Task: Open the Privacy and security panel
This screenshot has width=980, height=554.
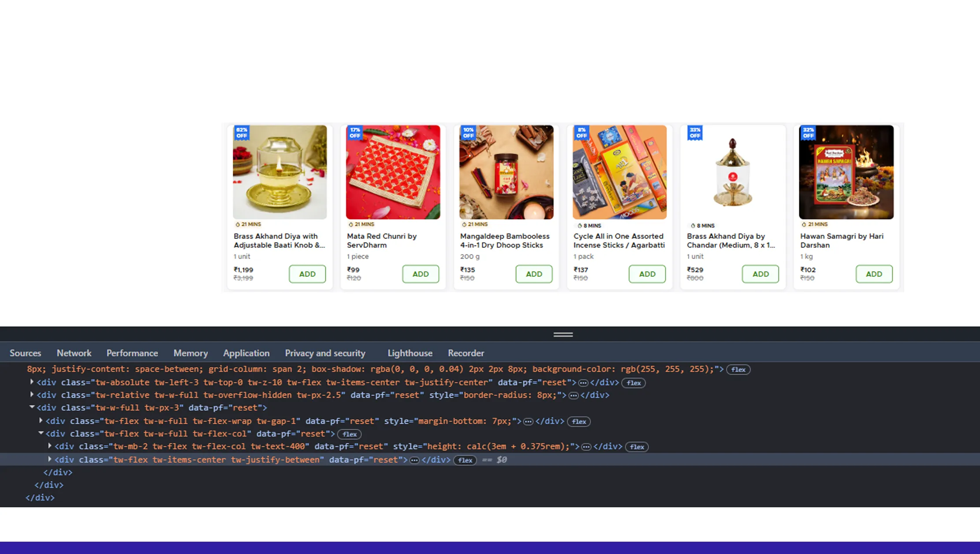Action: 325,353
